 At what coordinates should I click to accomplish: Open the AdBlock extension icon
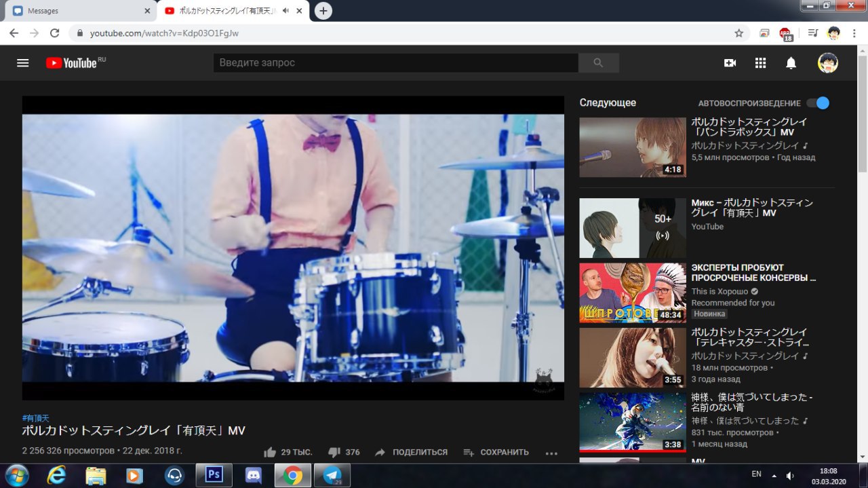tap(785, 33)
